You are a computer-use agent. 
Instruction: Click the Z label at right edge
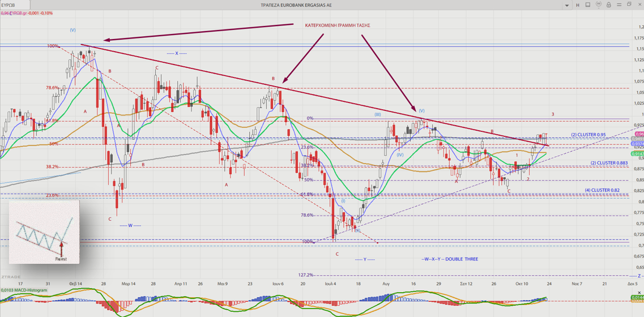[x=639, y=276]
